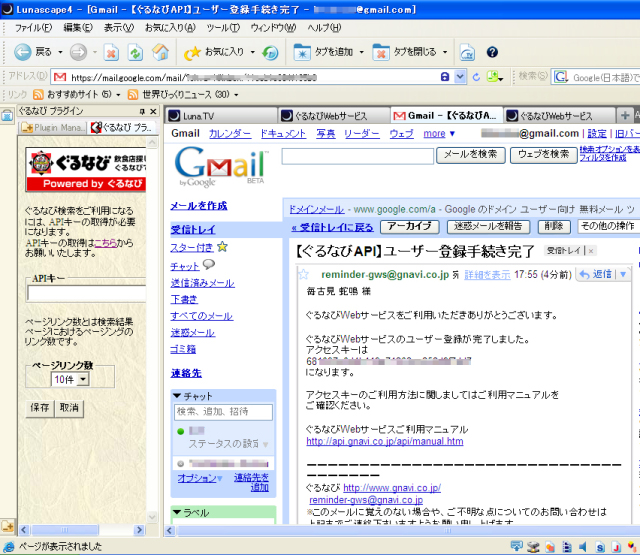The image size is (640, 555).
Task: Open the reply options dropdown arrow
Action: click(623, 274)
